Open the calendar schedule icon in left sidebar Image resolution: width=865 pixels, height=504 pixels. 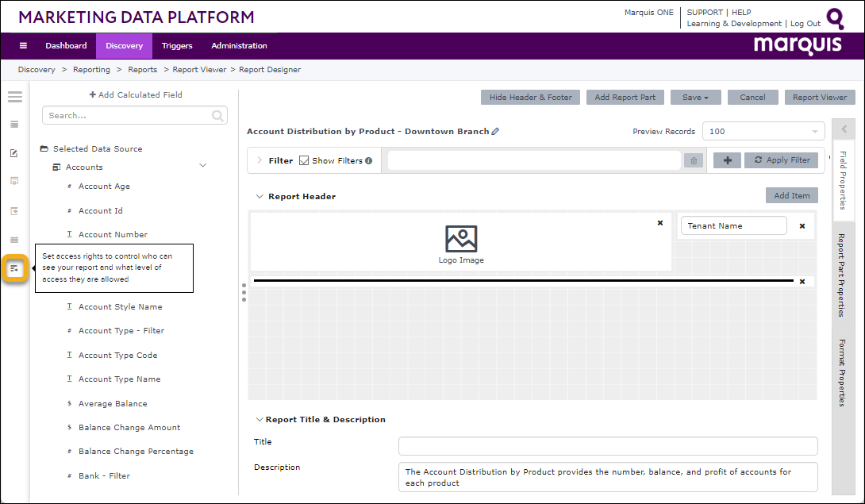14,240
